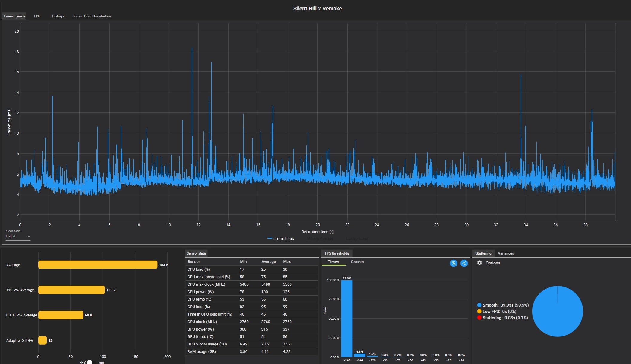Select the CPU max clock (MHz) row
This screenshot has height=364, width=631.
pyautogui.click(x=252, y=284)
